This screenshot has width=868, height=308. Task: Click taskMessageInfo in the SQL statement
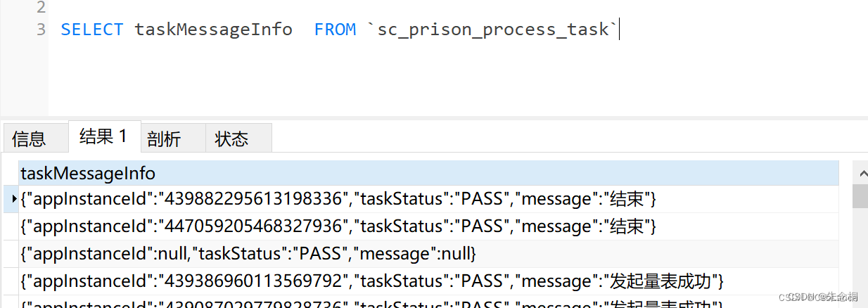(x=213, y=30)
